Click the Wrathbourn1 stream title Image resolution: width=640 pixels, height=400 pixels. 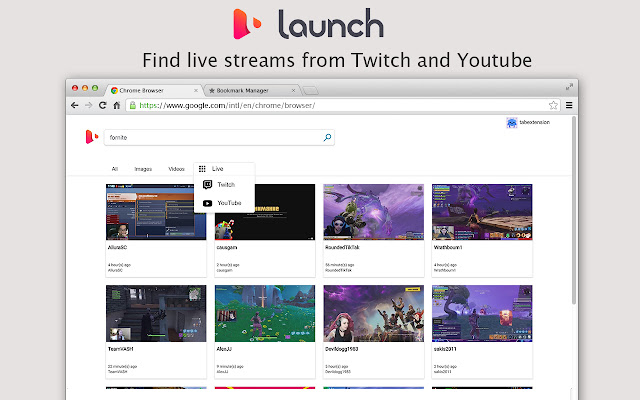coord(448,247)
